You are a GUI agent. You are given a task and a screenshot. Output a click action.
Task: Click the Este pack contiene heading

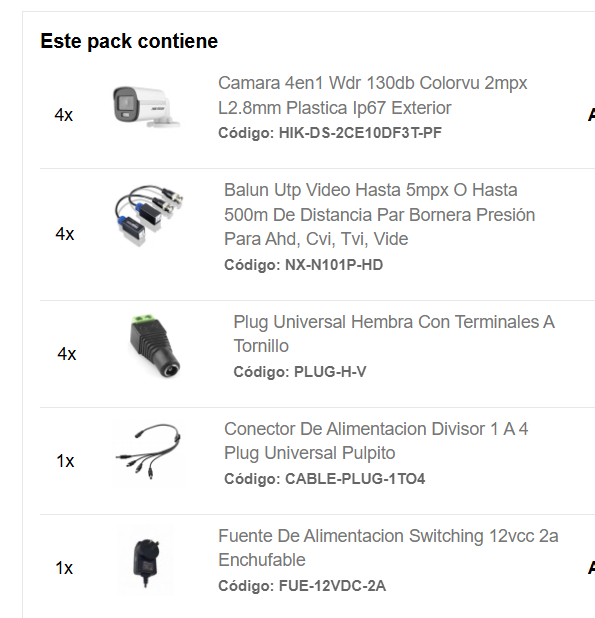(129, 41)
